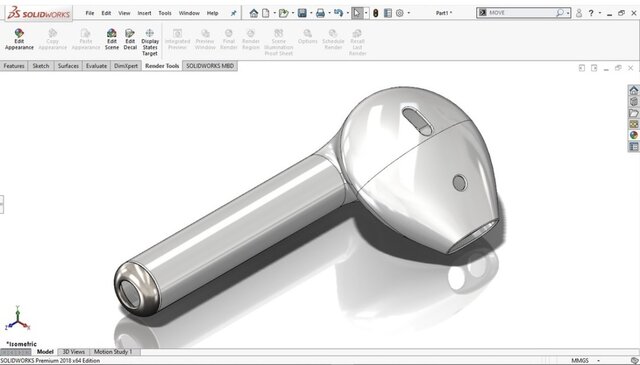Open File Properties icon in toolbar

(x=388, y=13)
